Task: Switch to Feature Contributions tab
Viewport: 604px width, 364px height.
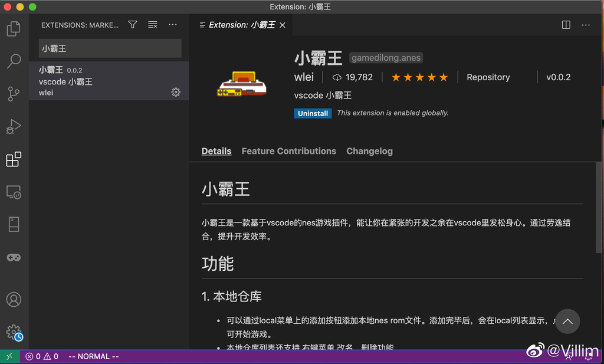Action: pyautogui.click(x=289, y=151)
